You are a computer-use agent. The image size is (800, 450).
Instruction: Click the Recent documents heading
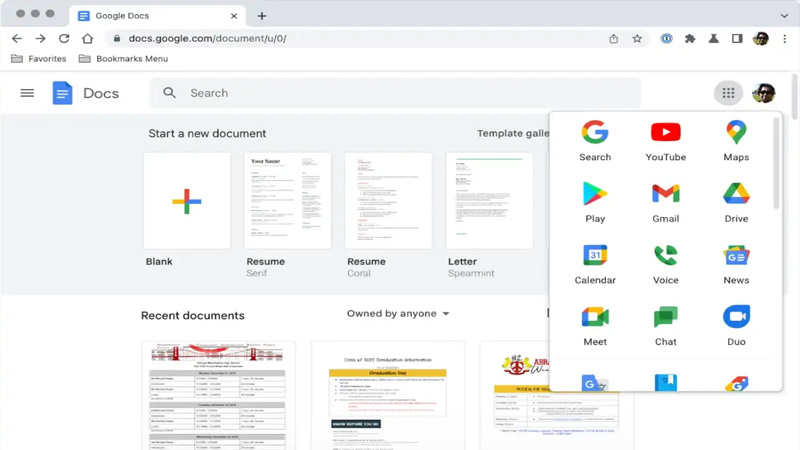click(192, 315)
